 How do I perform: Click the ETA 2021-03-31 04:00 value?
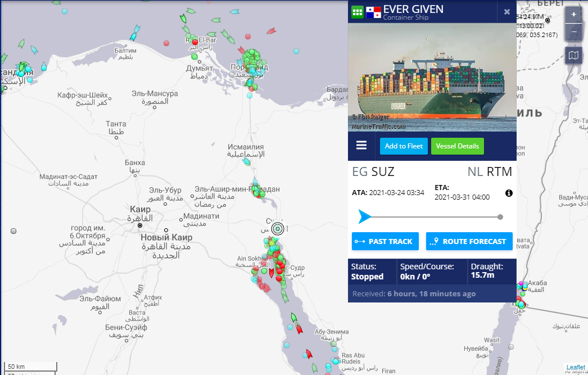[462, 197]
